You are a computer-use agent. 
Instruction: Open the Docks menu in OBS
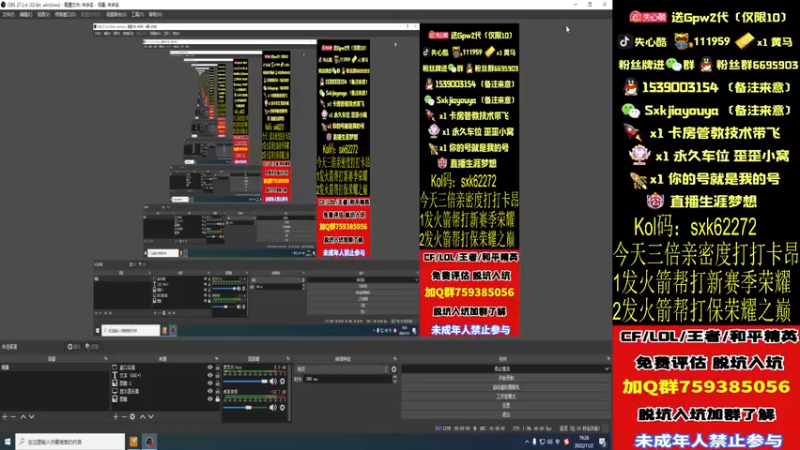point(65,14)
